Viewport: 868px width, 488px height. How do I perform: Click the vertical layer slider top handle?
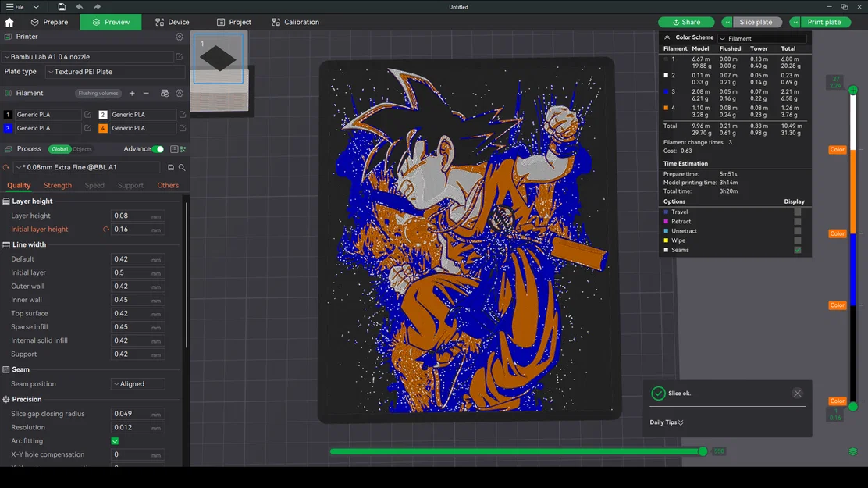[x=853, y=90]
